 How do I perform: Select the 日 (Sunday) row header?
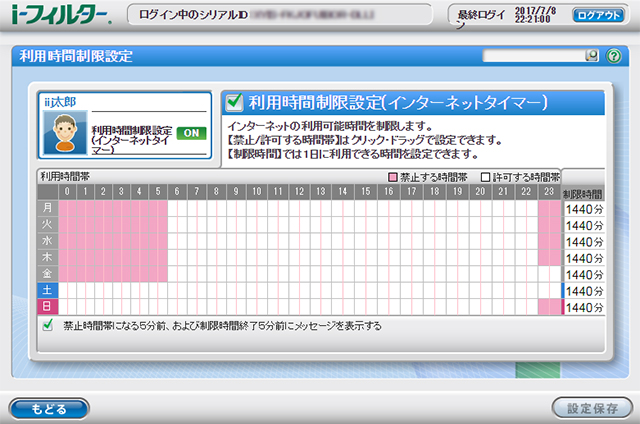coord(47,305)
